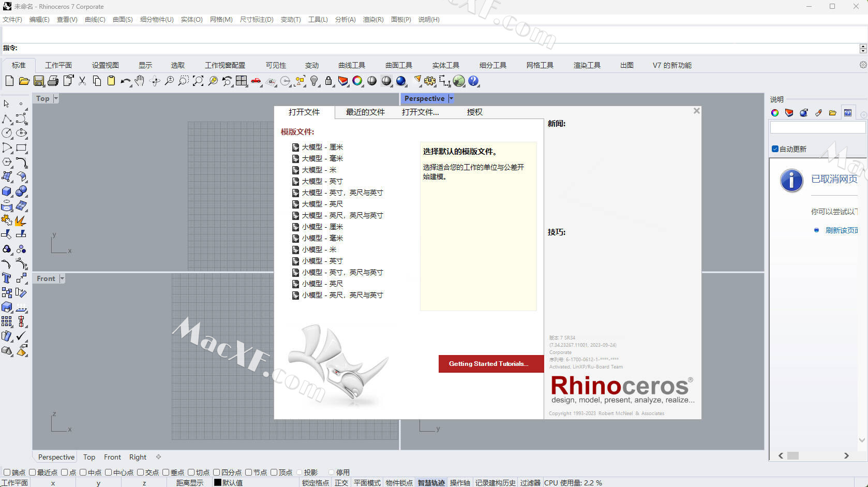Enable the 四分点 osnap checkbox
Viewport: 868px width, 487px height.
[x=217, y=472]
